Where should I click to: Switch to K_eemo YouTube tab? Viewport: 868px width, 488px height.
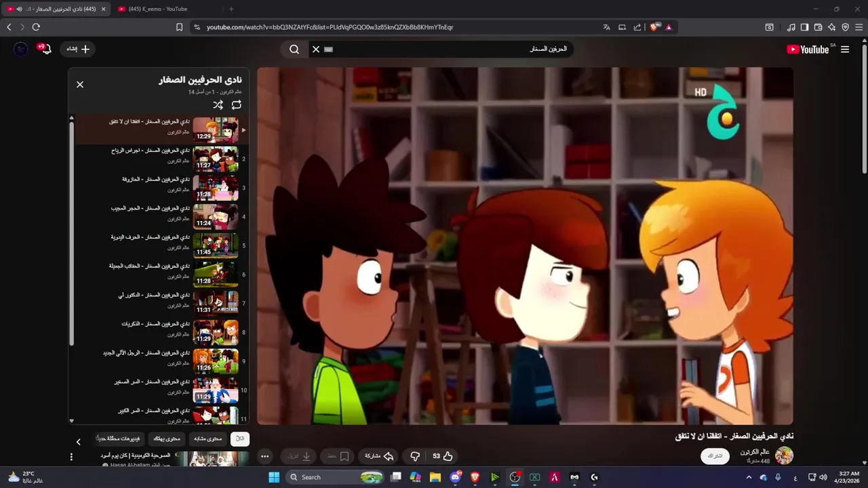pyautogui.click(x=157, y=9)
